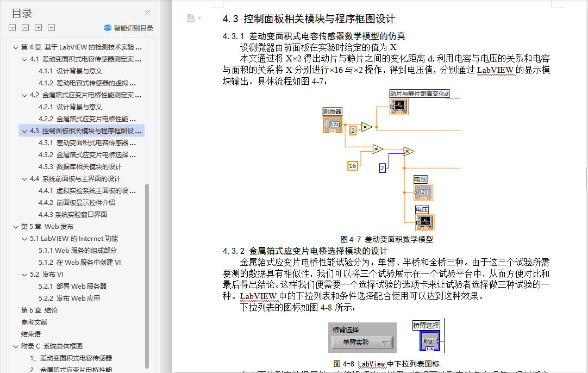Screen dimensions: 588x373
Task: Select 4.4 系统前面板与主界面的设计 entry
Action: 75,179
